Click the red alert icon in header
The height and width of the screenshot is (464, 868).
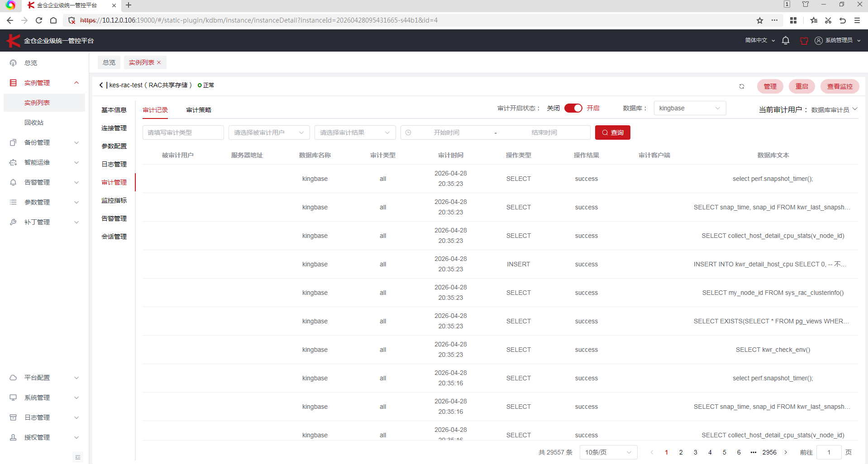[804, 41]
